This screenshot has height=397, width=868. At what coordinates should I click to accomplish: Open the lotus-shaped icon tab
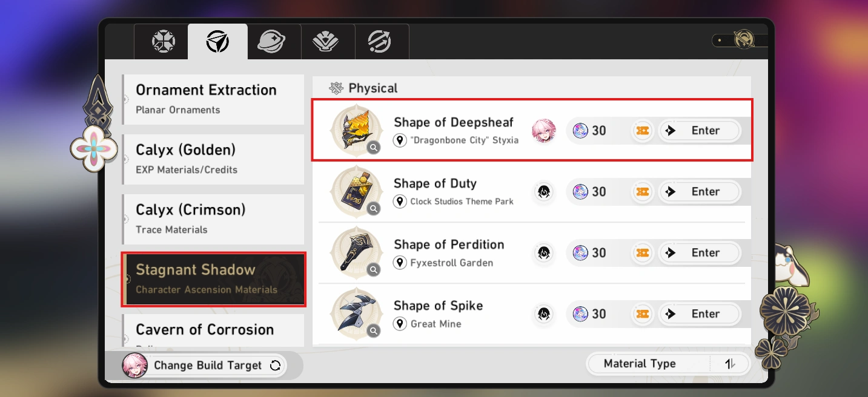click(325, 42)
